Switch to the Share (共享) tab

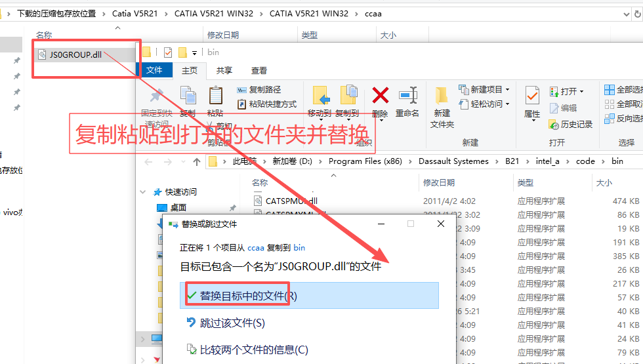[x=224, y=71]
